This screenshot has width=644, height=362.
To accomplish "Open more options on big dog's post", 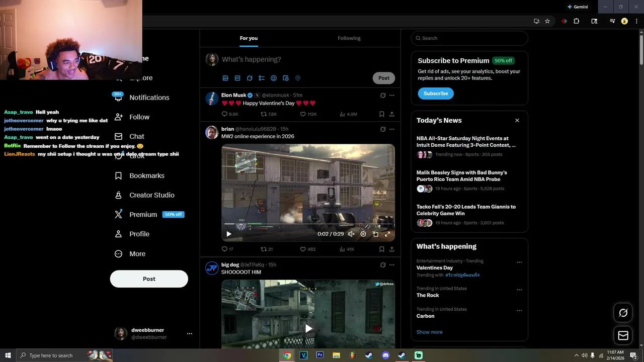I will [392, 265].
